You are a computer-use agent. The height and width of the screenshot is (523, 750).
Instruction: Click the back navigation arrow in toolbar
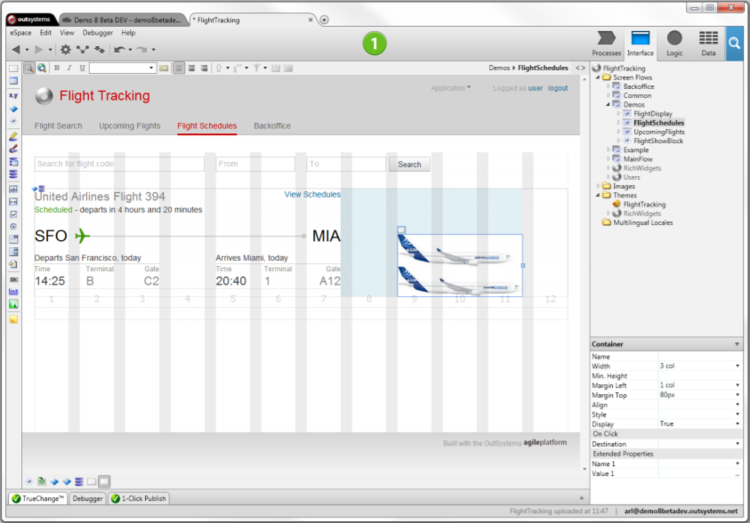click(x=16, y=49)
